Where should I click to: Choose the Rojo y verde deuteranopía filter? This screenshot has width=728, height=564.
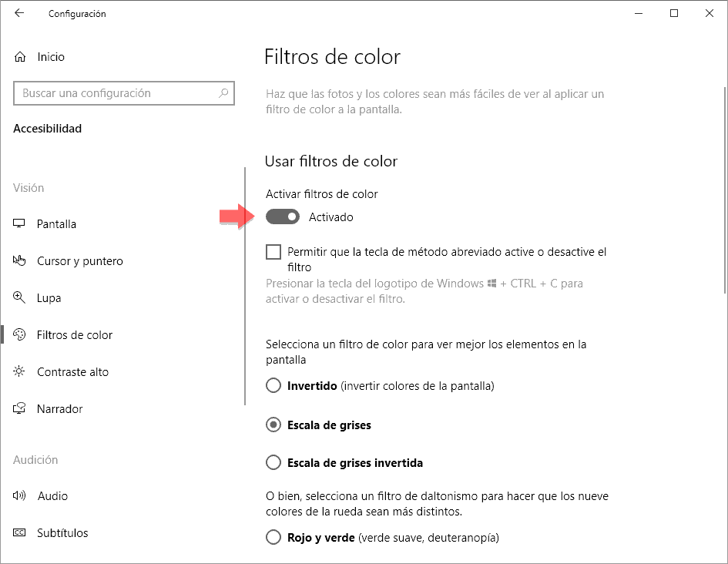[x=273, y=537]
